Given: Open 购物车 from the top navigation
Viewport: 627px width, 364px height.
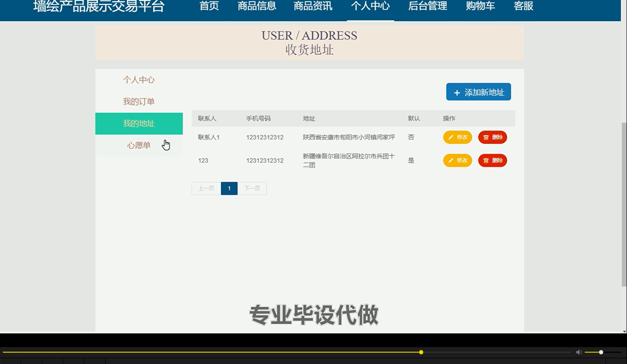Looking at the screenshot, I should [x=480, y=6].
